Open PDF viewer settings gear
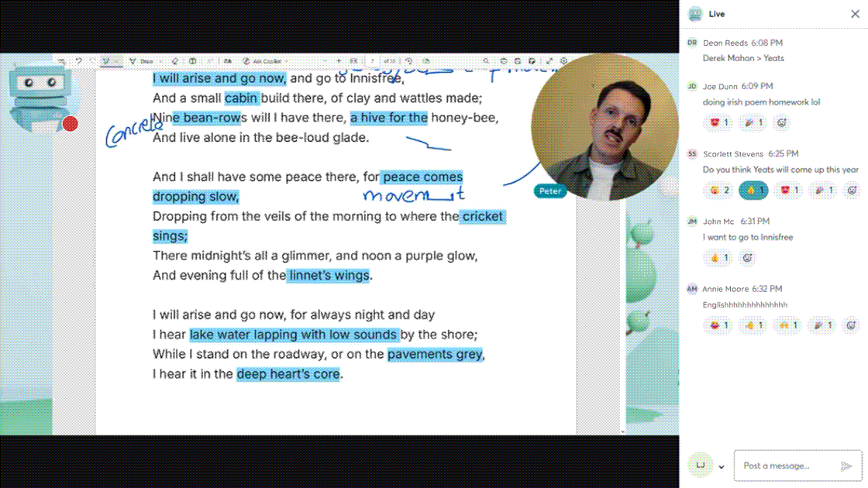This screenshot has width=868, height=488. tap(563, 61)
